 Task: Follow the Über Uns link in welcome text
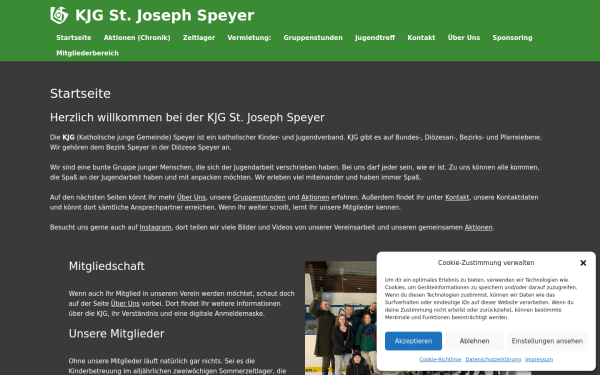191,197
